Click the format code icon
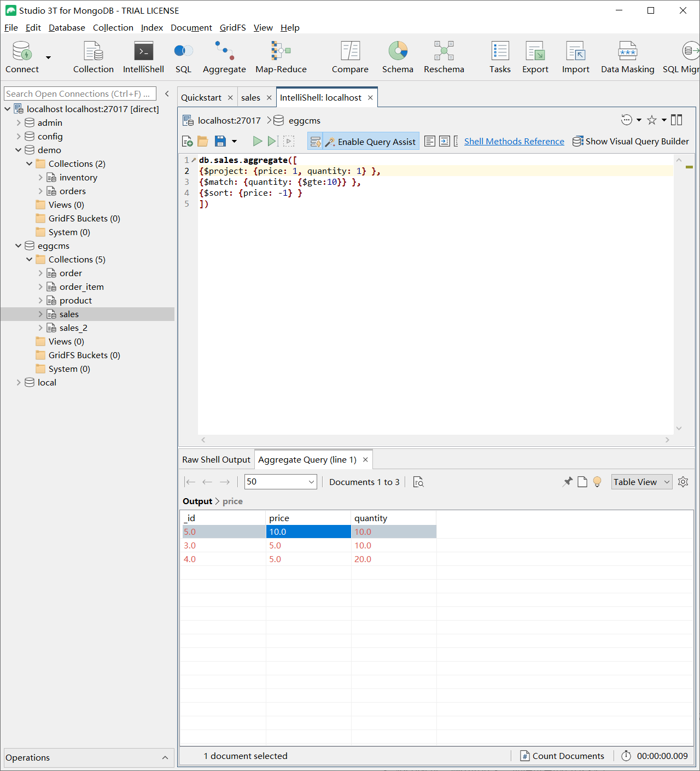Viewport: 700px width, 771px height. pyautogui.click(x=430, y=142)
